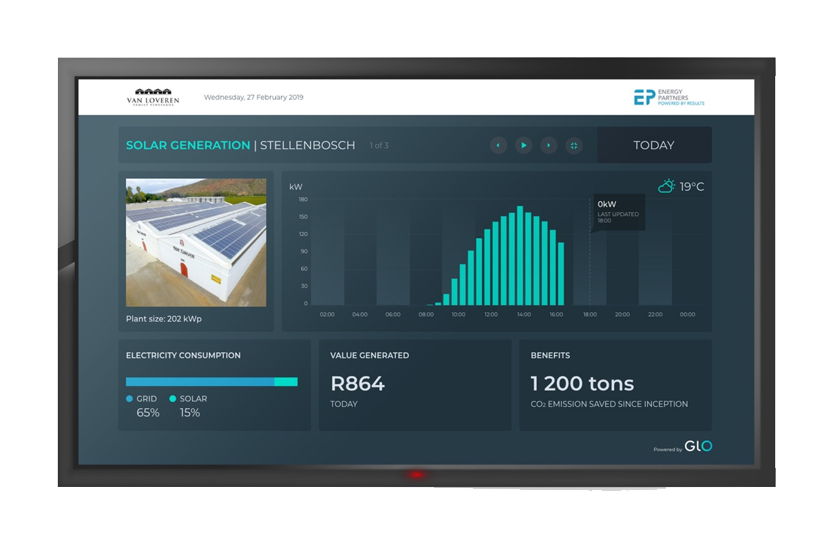Click the play button in the header bar
Viewport: 840px width, 546px height.
pyautogui.click(x=523, y=145)
